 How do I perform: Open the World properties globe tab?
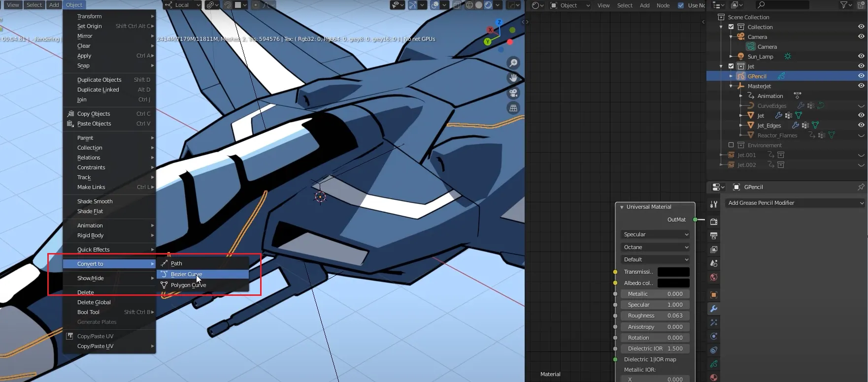[713, 277]
